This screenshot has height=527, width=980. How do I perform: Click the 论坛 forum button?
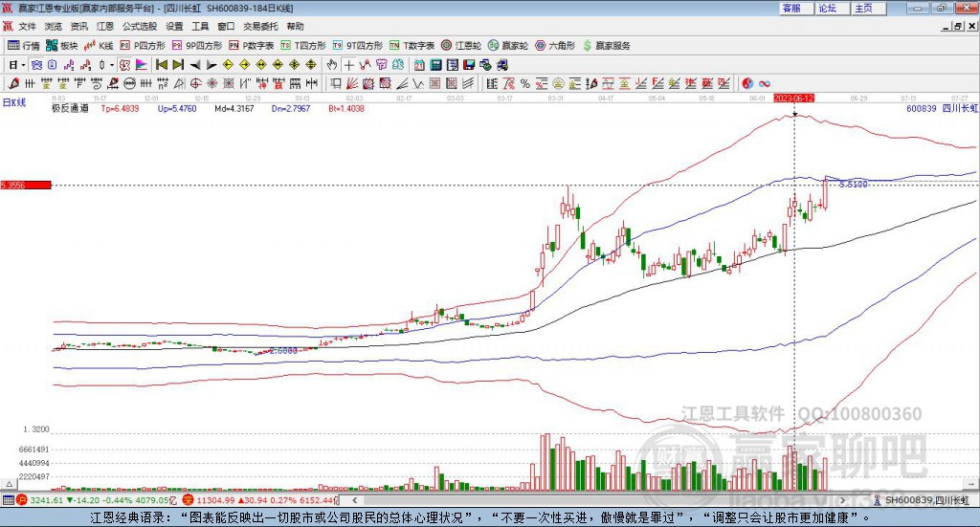coord(827,8)
